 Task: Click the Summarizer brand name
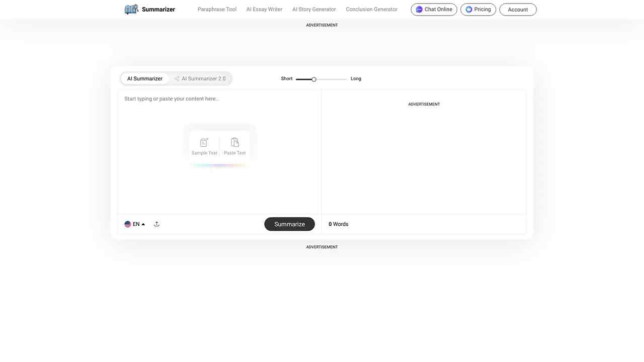click(158, 10)
